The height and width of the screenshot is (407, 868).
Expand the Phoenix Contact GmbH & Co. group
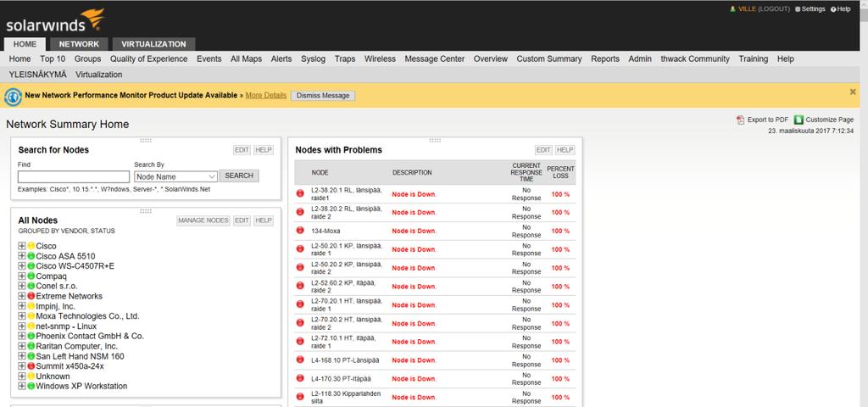pos(21,336)
